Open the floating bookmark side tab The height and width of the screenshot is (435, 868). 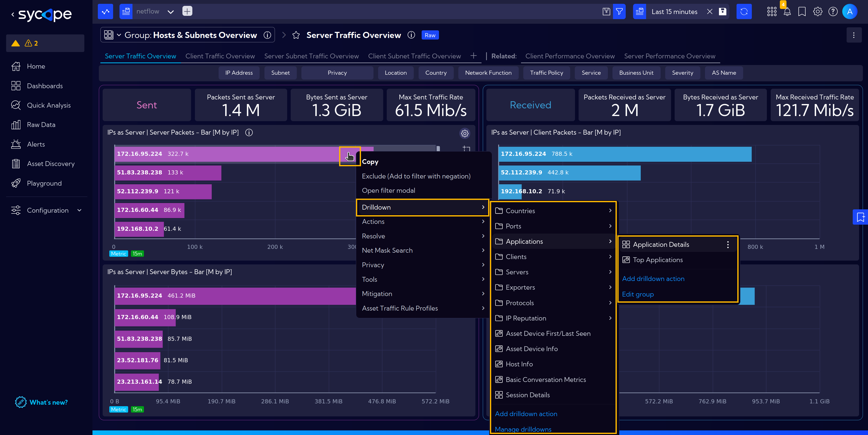[x=861, y=217]
